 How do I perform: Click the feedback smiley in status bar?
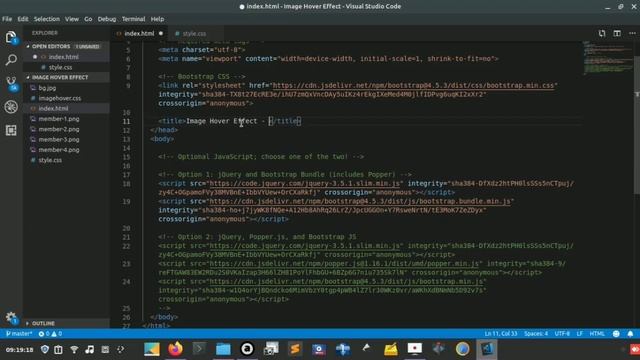tap(616, 334)
